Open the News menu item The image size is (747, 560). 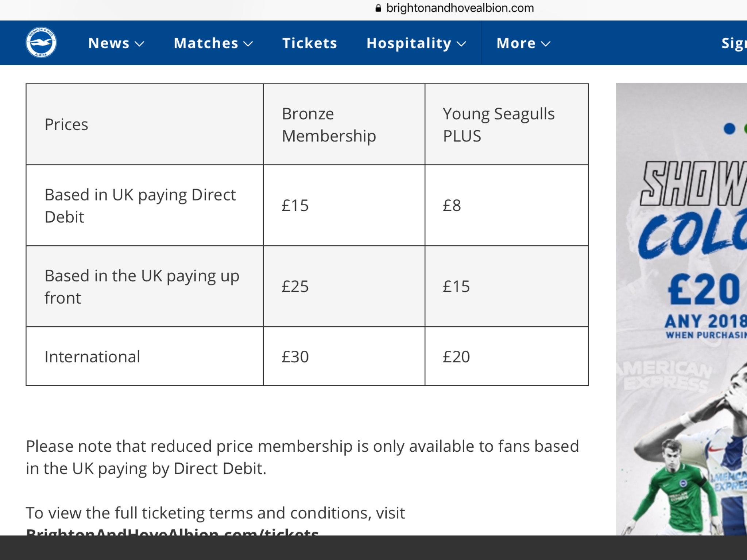pyautogui.click(x=109, y=43)
